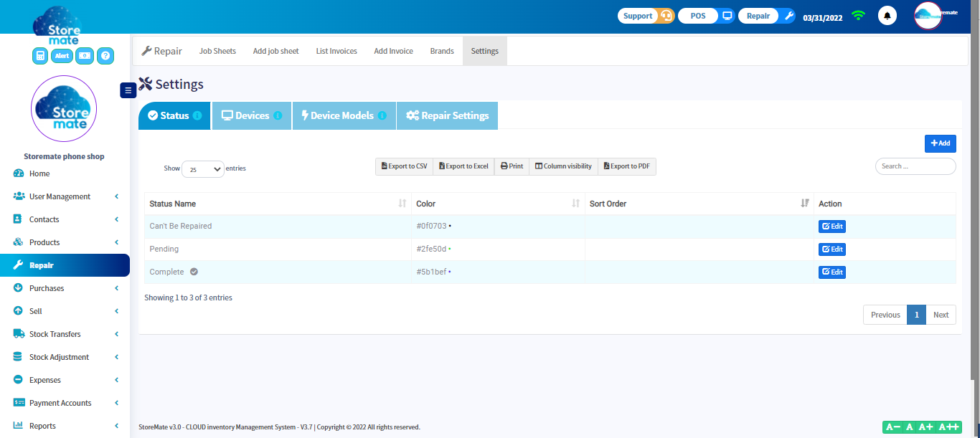
Task: Open the notification bell icon
Action: tap(887, 15)
